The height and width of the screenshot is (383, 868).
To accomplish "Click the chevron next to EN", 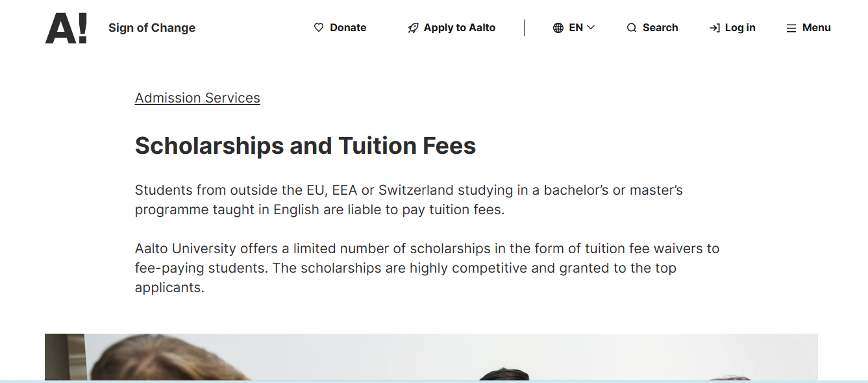I will (x=589, y=27).
